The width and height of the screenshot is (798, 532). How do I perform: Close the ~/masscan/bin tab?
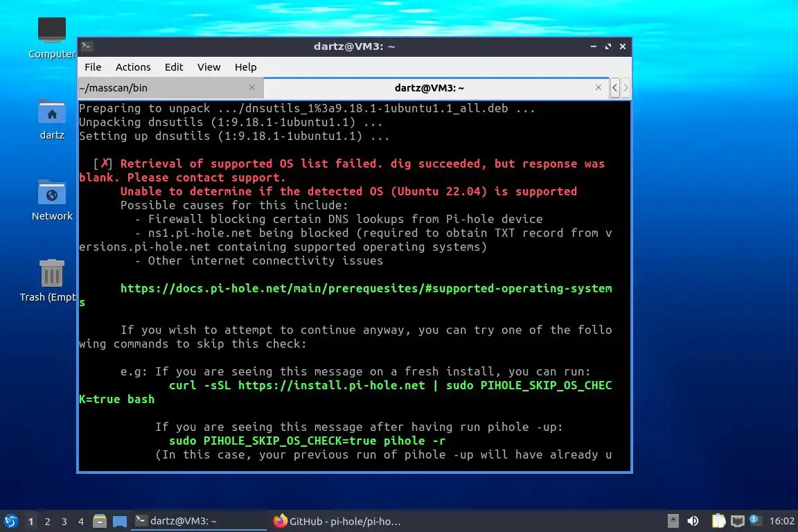pyautogui.click(x=252, y=87)
